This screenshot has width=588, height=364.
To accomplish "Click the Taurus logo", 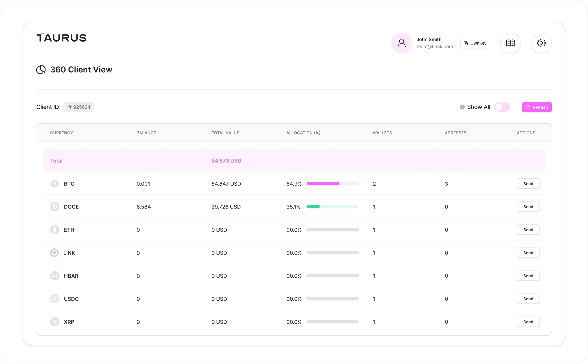I will click(x=61, y=38).
